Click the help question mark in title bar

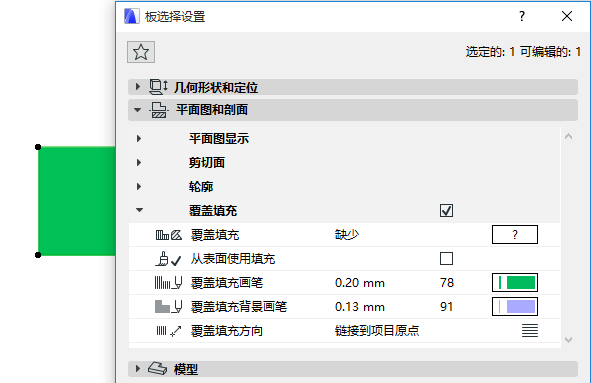(x=522, y=16)
